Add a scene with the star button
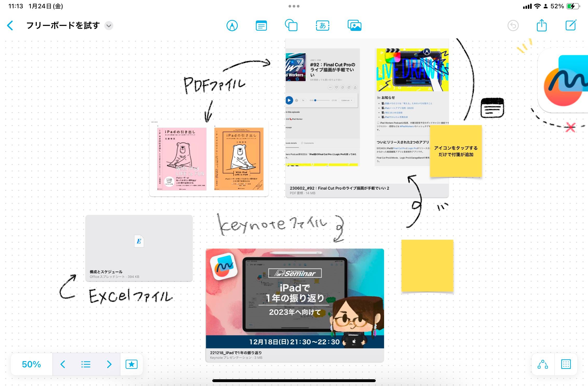The height and width of the screenshot is (386, 588). [x=132, y=364]
